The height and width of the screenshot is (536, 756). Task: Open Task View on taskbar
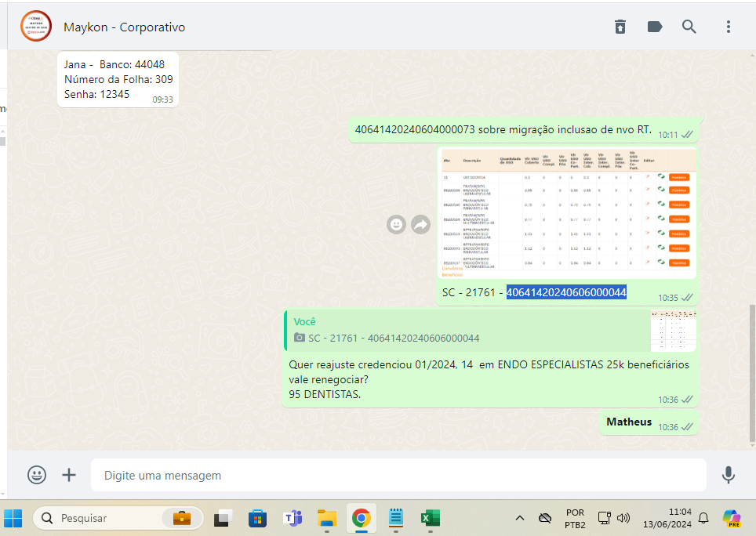224,518
